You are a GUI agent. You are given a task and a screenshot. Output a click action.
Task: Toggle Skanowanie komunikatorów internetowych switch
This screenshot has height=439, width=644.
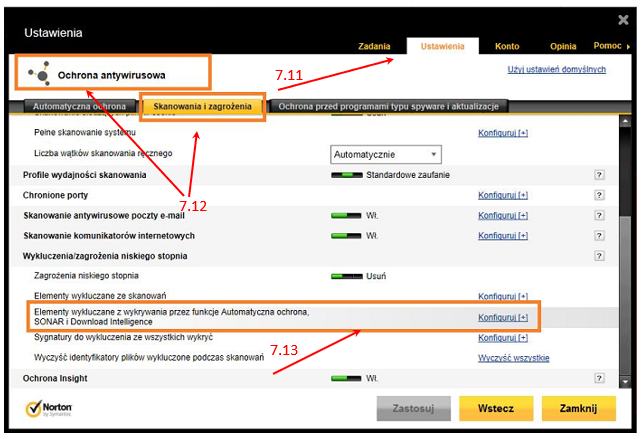[x=346, y=236]
